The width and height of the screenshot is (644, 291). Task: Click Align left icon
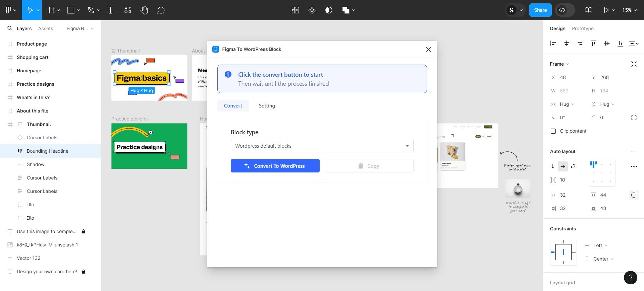[x=553, y=43]
